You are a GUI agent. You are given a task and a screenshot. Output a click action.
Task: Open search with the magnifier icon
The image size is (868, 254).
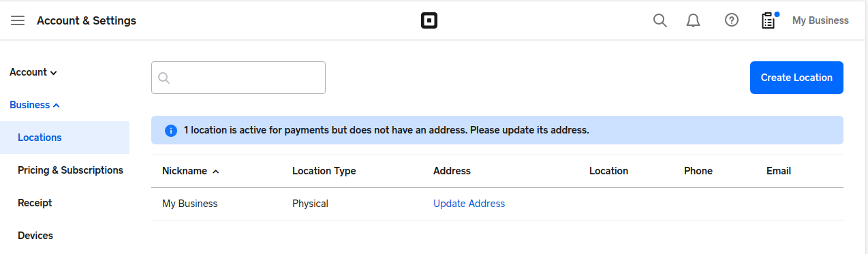click(660, 20)
